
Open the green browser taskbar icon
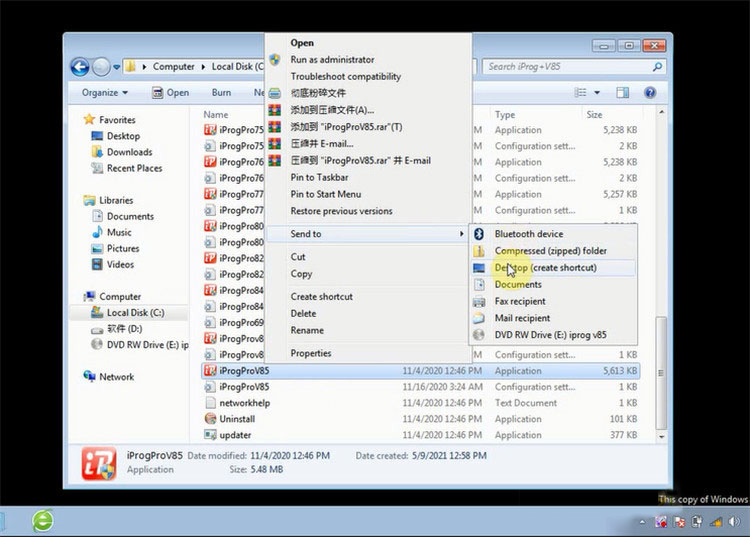pos(43,521)
